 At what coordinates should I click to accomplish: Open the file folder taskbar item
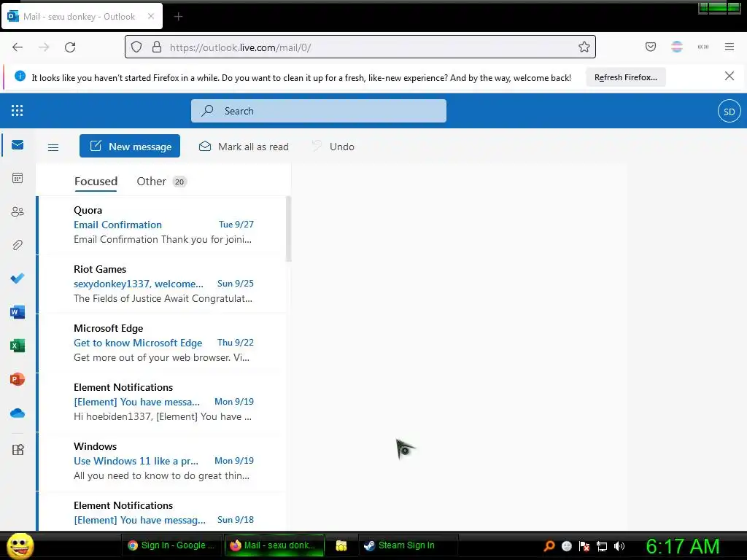341,545
